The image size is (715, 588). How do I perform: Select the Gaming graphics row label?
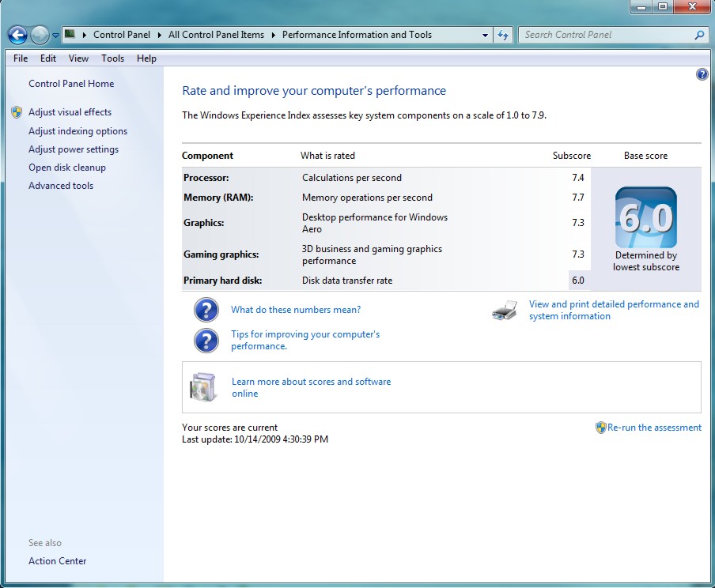pyautogui.click(x=221, y=254)
